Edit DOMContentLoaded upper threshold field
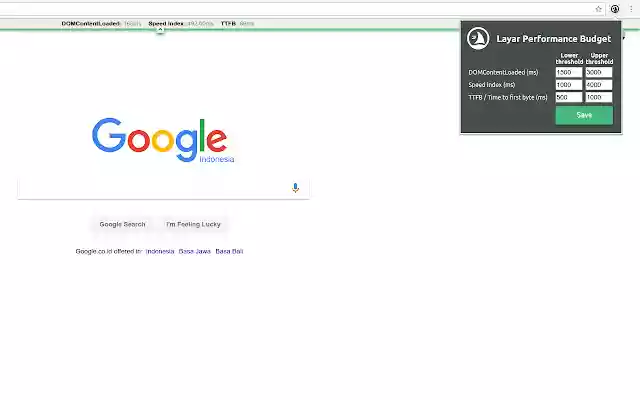This screenshot has height=400, width=640. coord(599,72)
